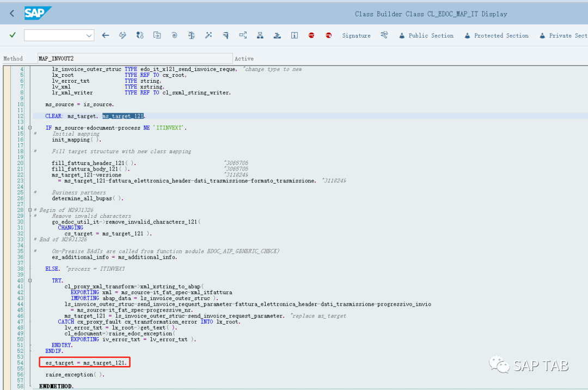Viewport: 588px width, 390px height.
Task: Click the Full Screen stack icon
Action: click(x=277, y=35)
